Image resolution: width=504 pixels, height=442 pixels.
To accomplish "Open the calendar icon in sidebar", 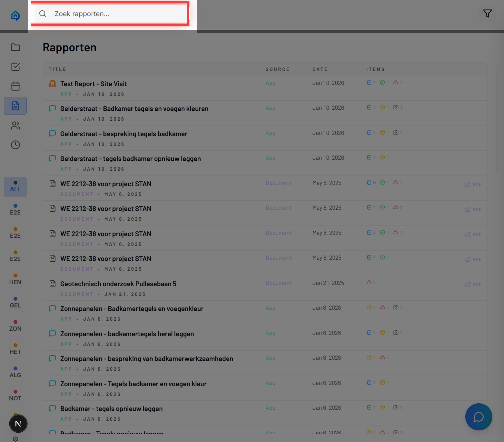I will (15, 86).
